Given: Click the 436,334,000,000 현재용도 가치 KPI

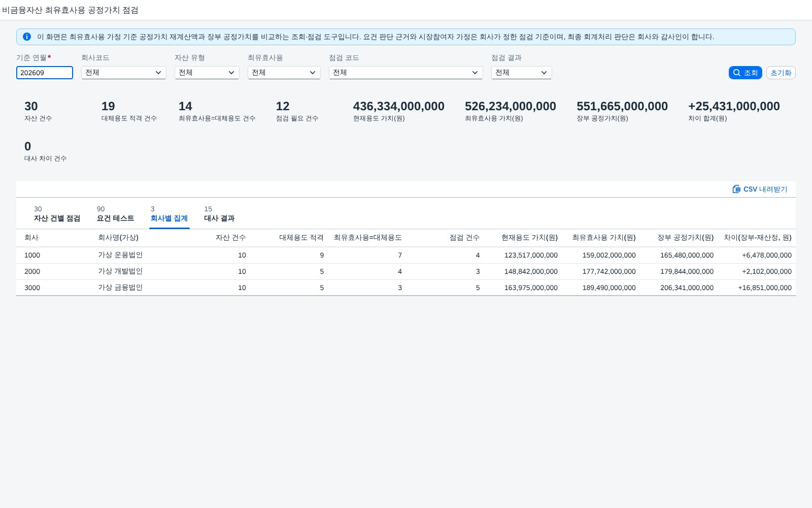Looking at the screenshot, I should 399,106.
